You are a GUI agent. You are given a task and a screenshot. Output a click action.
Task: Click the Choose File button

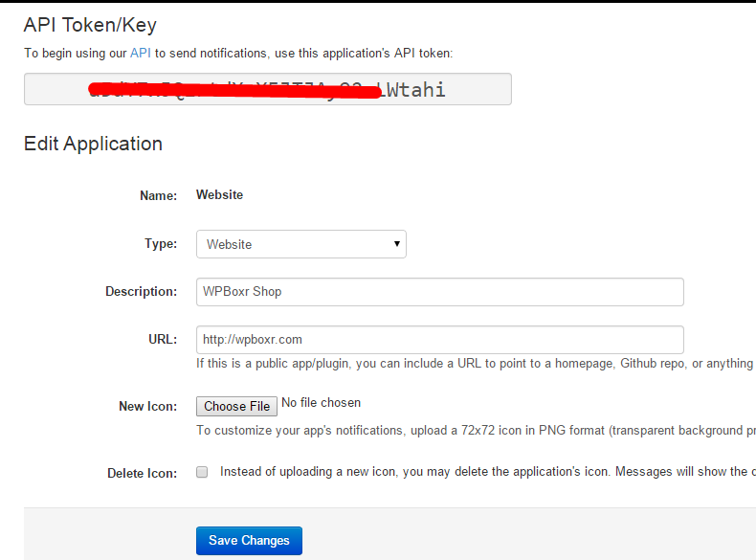[x=236, y=406]
